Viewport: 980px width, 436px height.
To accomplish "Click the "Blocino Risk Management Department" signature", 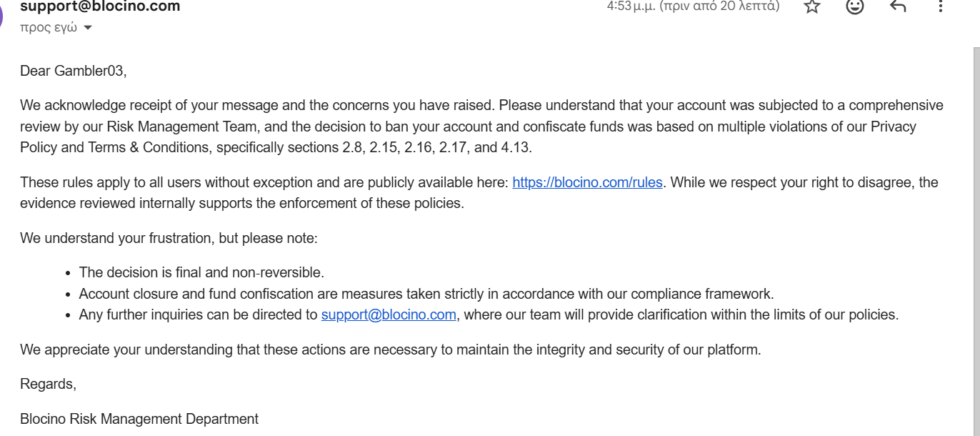I will tap(139, 419).
